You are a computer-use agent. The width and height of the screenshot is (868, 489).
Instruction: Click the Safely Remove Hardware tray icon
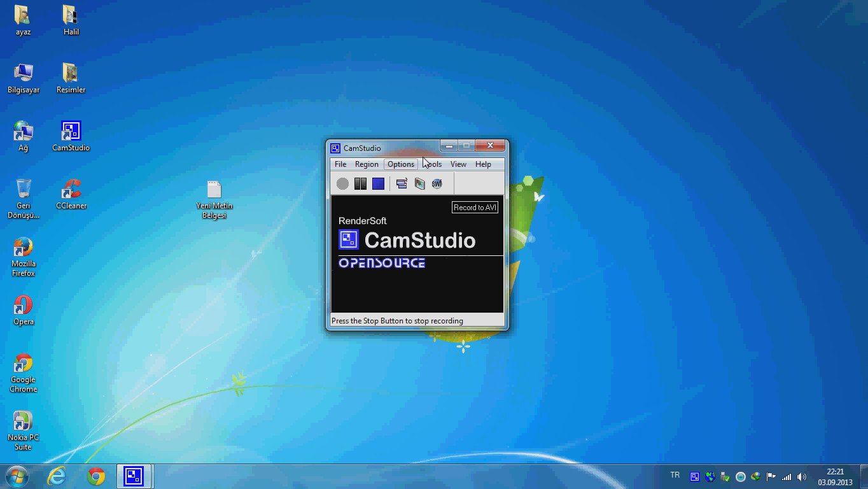click(x=725, y=476)
